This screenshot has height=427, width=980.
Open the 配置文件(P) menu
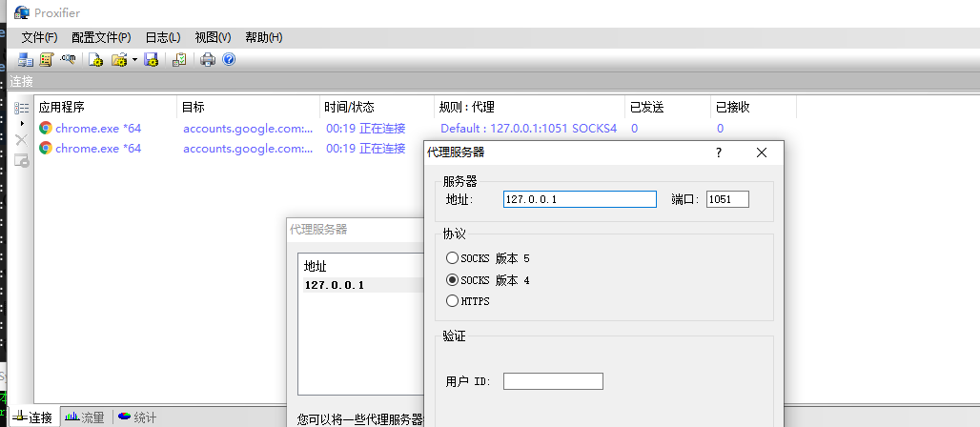[101, 37]
